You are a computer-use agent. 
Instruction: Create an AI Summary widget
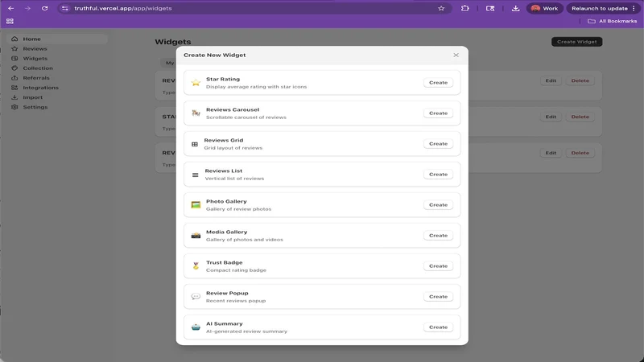coord(438,327)
